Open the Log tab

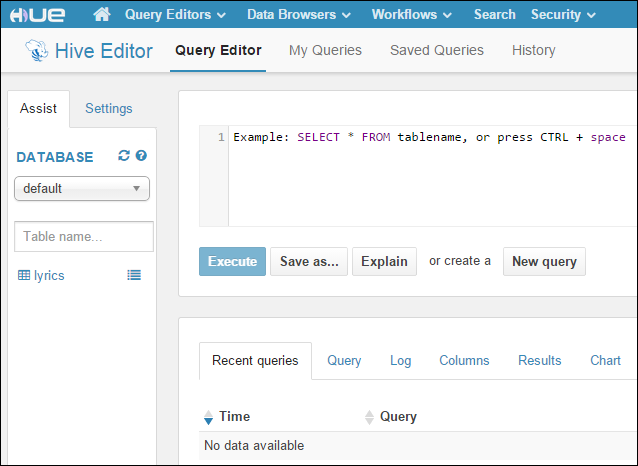pyautogui.click(x=400, y=361)
